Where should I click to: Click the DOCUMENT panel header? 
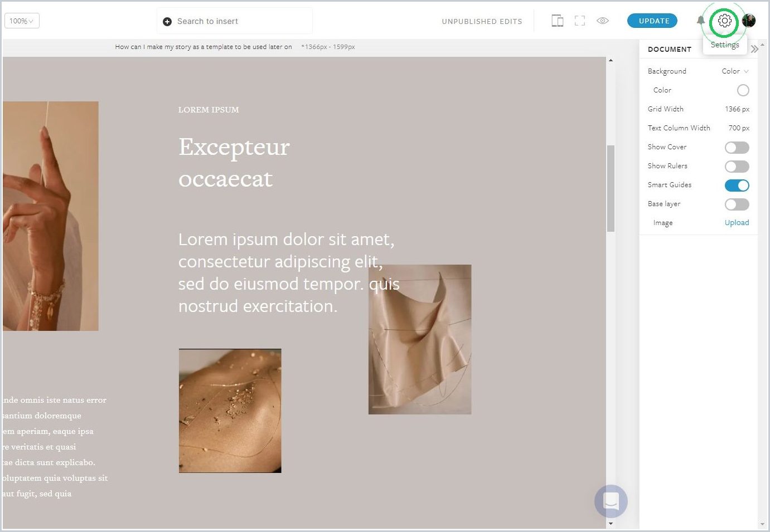point(670,49)
